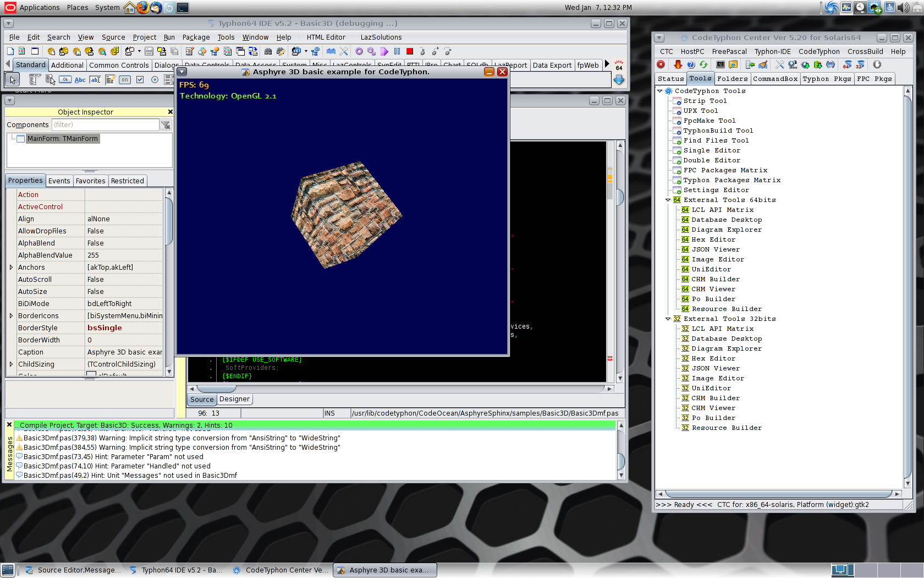The image size is (924, 578).
Task: Expand the ChildSizing property
Action: (x=11, y=364)
